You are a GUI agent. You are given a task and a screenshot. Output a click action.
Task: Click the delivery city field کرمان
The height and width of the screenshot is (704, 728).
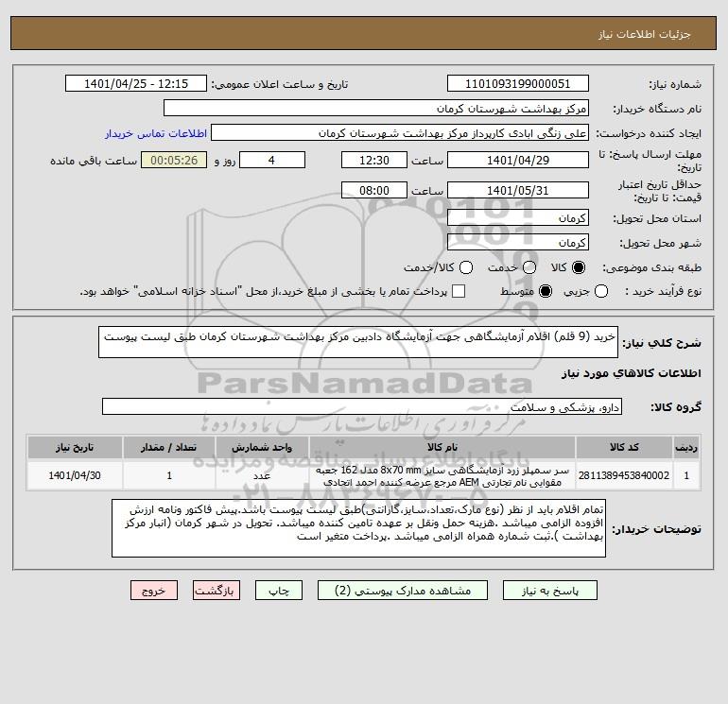click(x=518, y=242)
